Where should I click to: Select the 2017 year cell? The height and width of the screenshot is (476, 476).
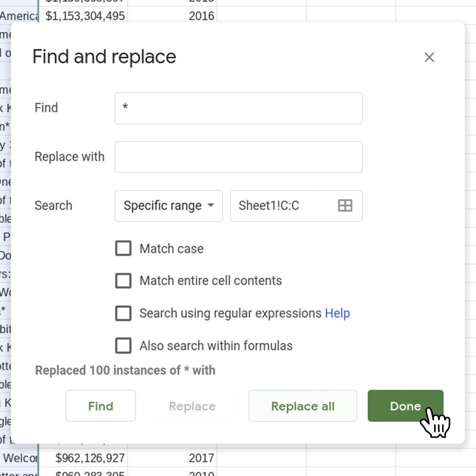click(x=172, y=458)
